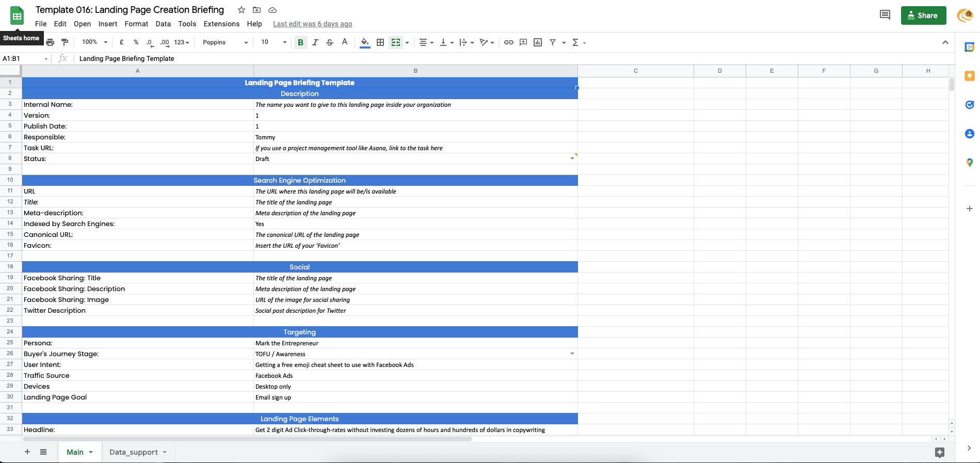Open the functions (sigma) menu
The image size is (980, 463).
coord(579,42)
